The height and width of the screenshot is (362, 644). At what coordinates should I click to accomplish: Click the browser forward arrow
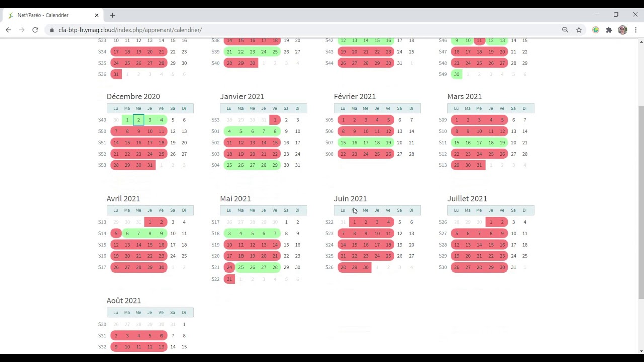click(x=22, y=30)
